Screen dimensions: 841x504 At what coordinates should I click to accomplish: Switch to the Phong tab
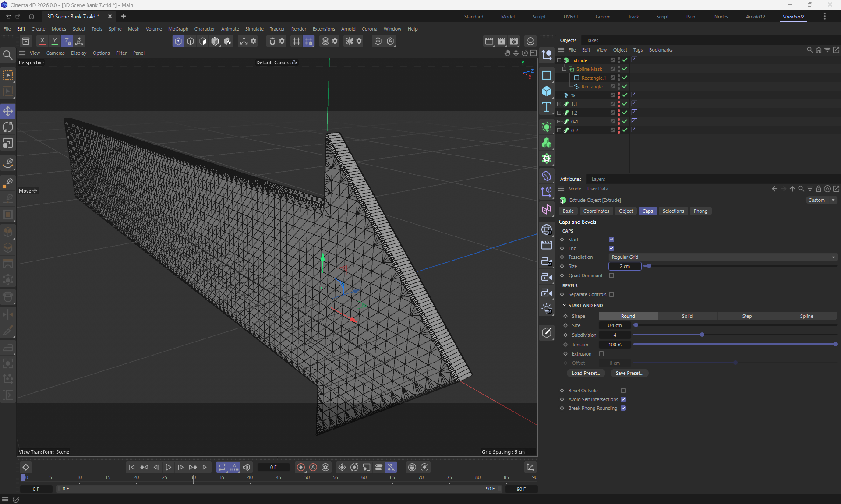click(x=700, y=211)
